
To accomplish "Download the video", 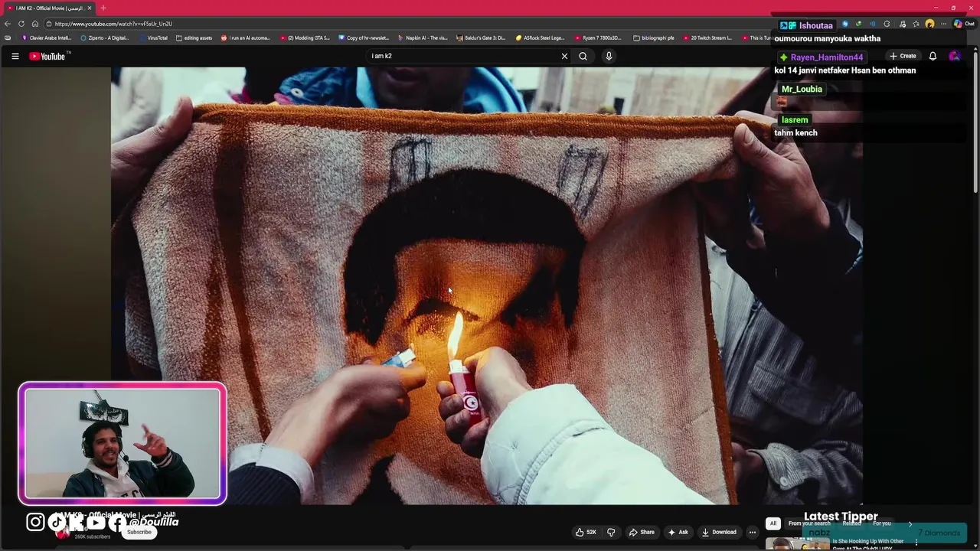I will tap(719, 532).
